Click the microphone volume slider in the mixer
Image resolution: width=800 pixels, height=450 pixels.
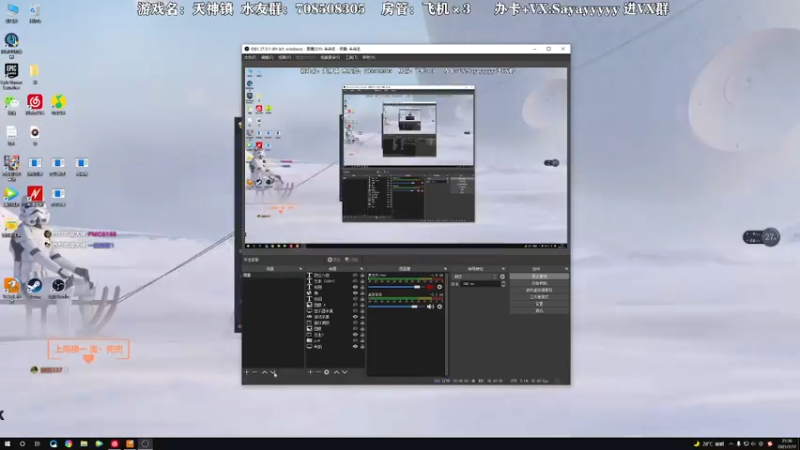396,287
